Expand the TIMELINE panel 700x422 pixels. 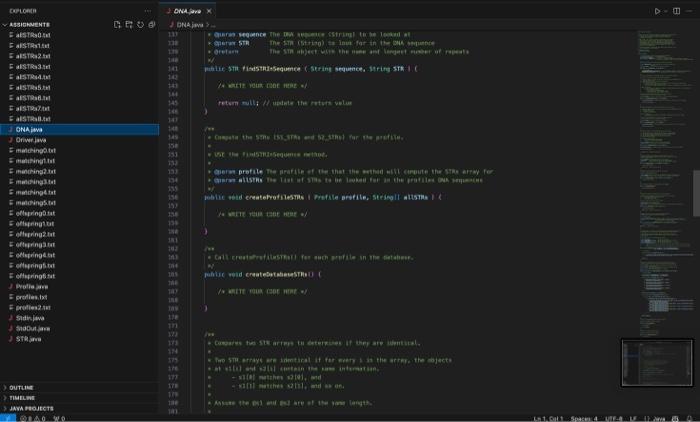22,398
